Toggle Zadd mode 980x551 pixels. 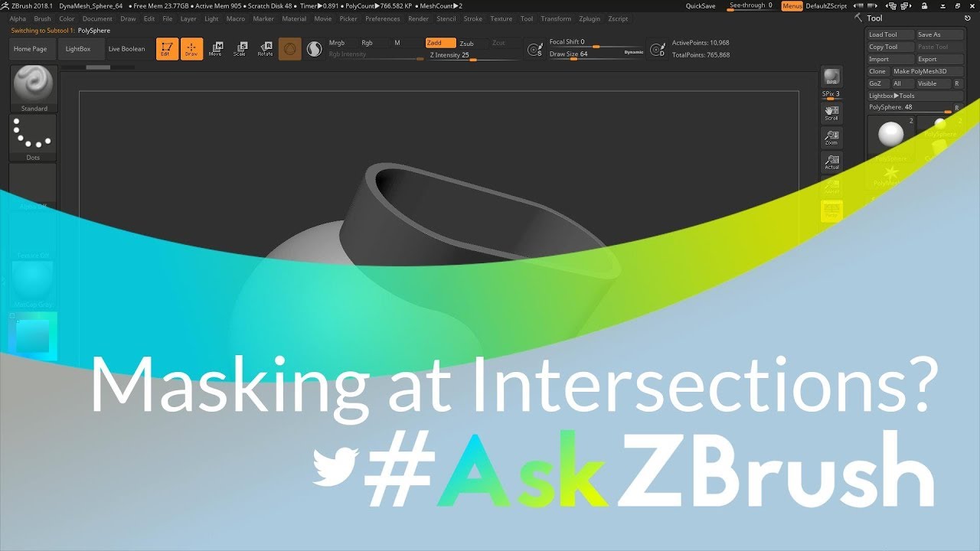(x=440, y=43)
